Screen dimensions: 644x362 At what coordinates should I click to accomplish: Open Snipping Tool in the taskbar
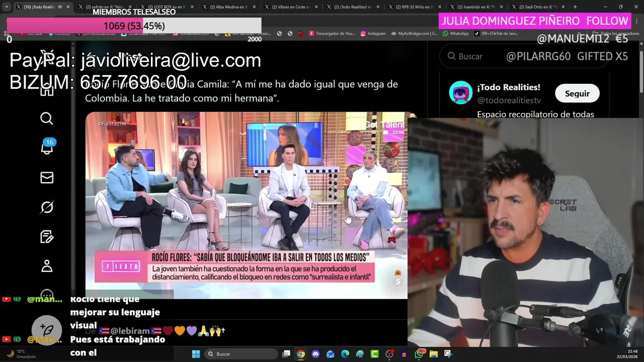tap(448, 354)
